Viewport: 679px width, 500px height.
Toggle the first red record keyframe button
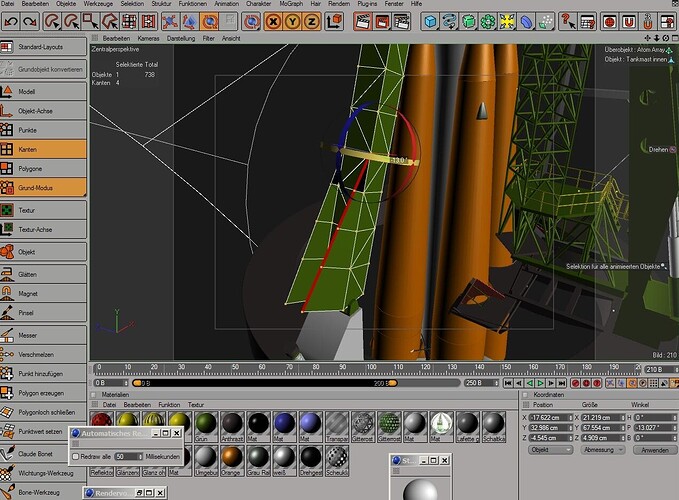576,383
